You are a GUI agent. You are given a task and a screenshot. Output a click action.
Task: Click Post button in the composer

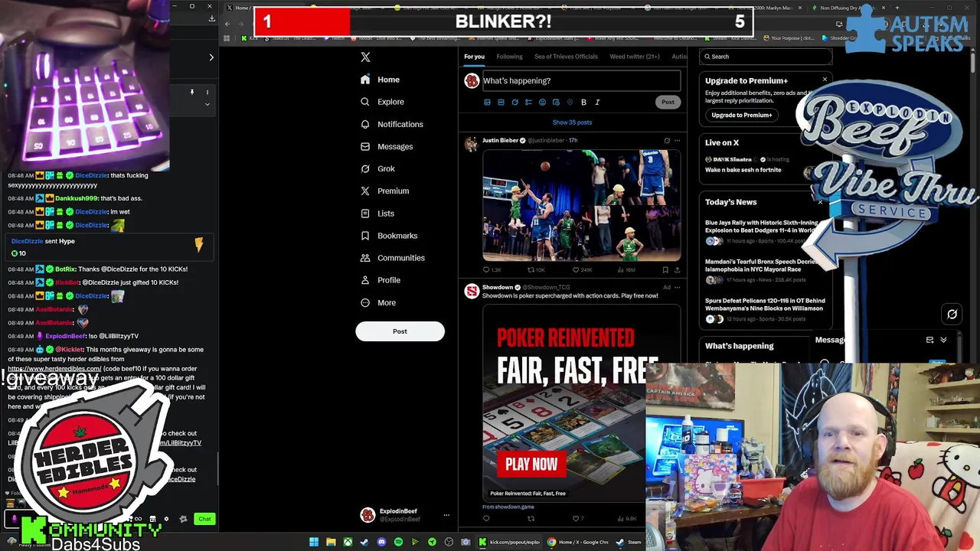click(x=668, y=102)
